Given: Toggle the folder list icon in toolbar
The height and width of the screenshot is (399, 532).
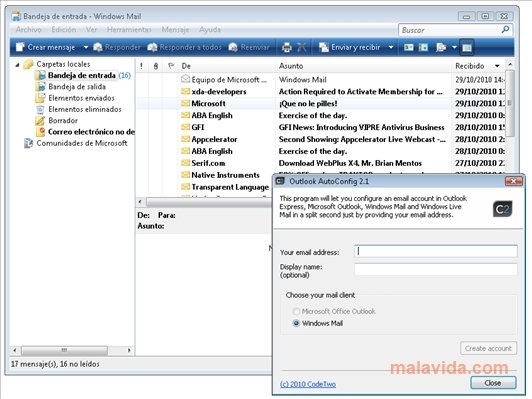Looking at the screenshot, I should (x=467, y=48).
